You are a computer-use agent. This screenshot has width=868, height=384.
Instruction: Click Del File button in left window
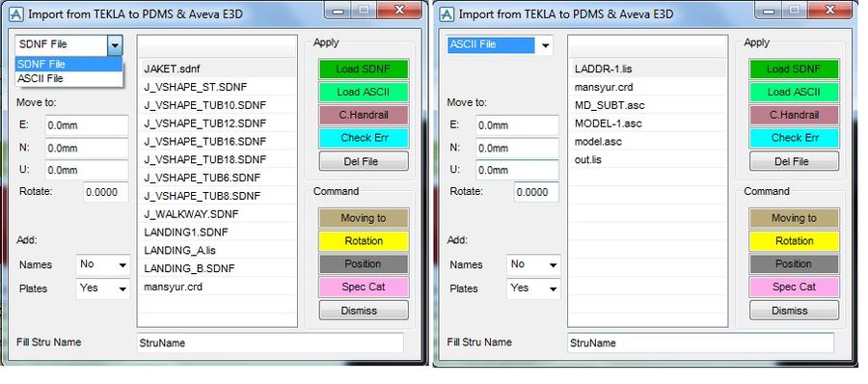click(x=364, y=161)
